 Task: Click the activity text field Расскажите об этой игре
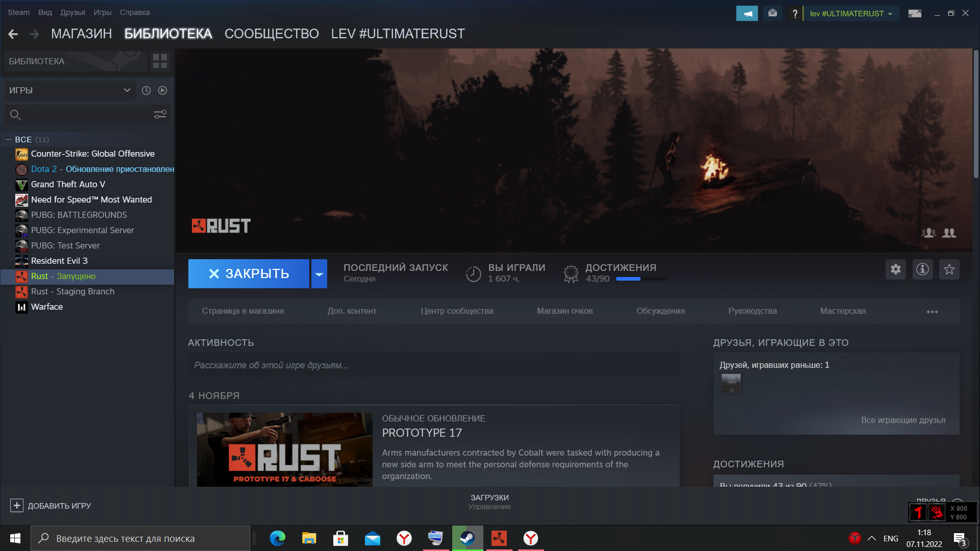tap(434, 365)
